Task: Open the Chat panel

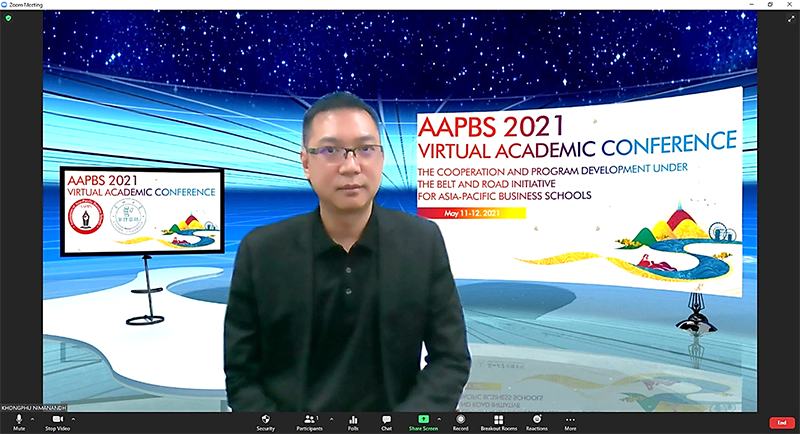Action: tap(386, 422)
